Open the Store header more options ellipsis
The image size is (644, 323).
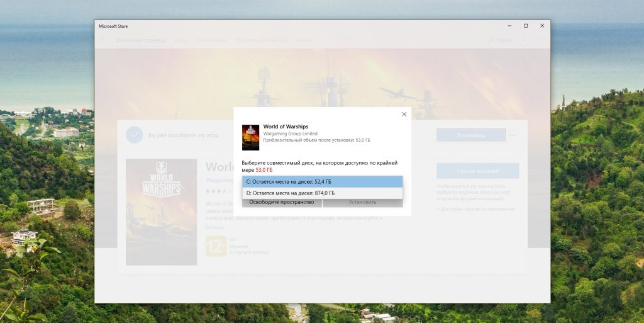(541, 40)
